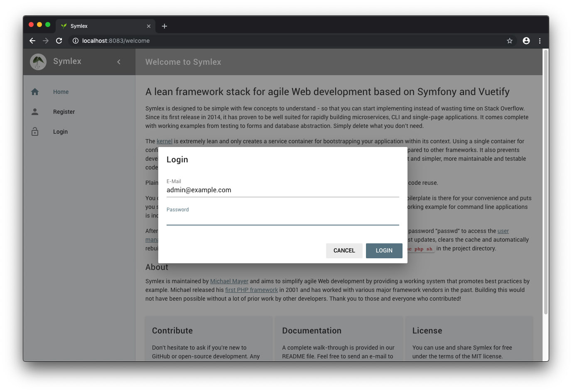Screen dimensions: 572x392
Task: Bookmark this page with star icon
Action: click(510, 41)
